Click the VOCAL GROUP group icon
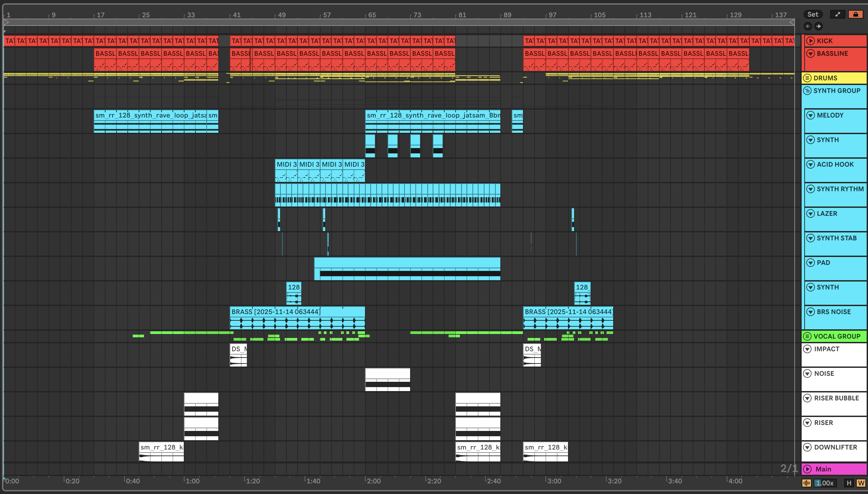Image resolution: width=868 pixels, height=494 pixels. click(x=807, y=336)
